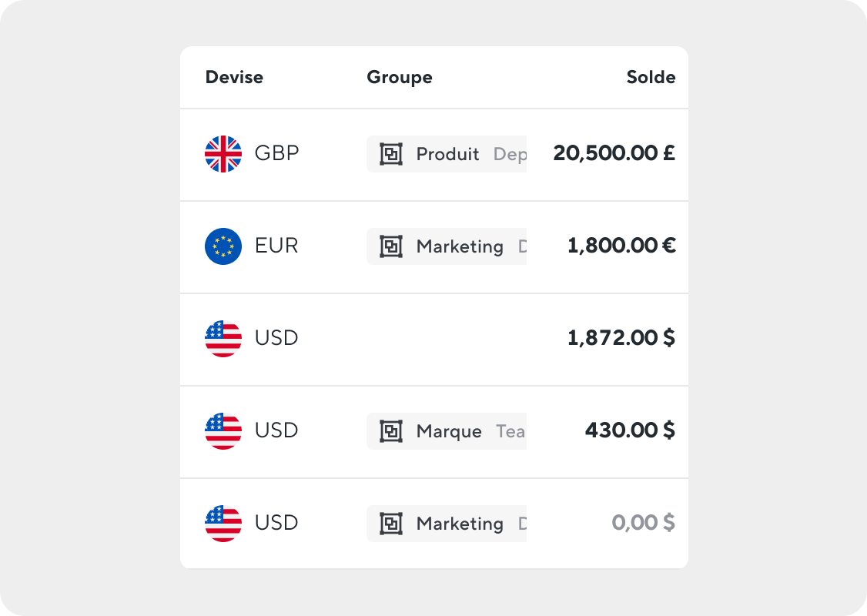This screenshot has height=616, width=867.
Task: Sort by the Devise column header
Action: coord(234,77)
